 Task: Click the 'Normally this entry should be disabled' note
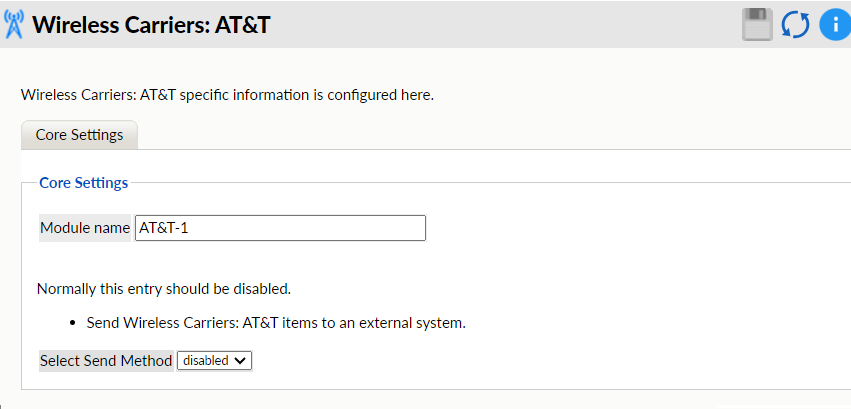(163, 289)
